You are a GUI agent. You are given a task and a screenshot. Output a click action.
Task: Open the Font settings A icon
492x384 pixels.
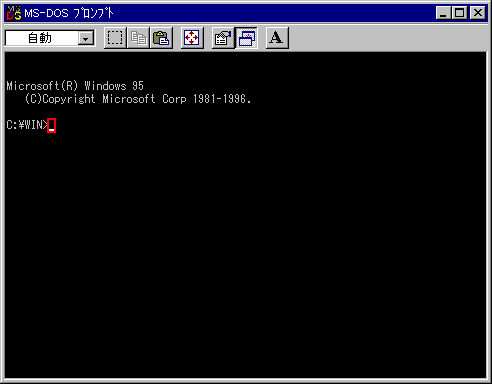point(277,38)
